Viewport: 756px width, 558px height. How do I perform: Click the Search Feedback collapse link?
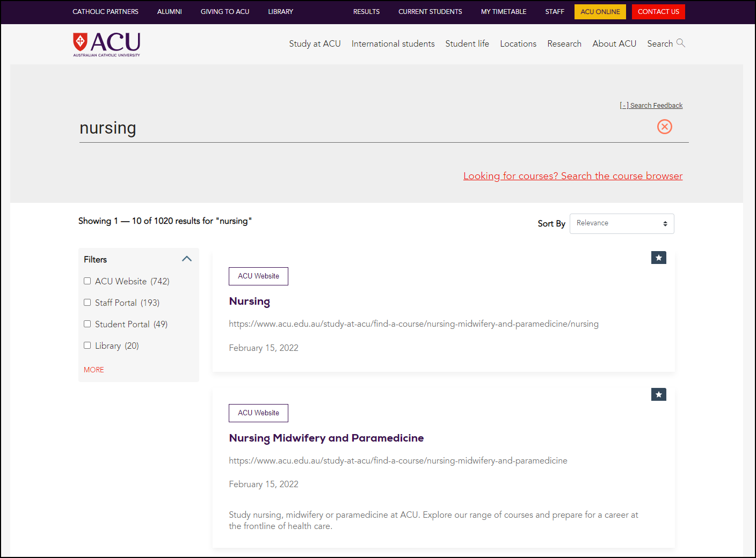pos(651,105)
